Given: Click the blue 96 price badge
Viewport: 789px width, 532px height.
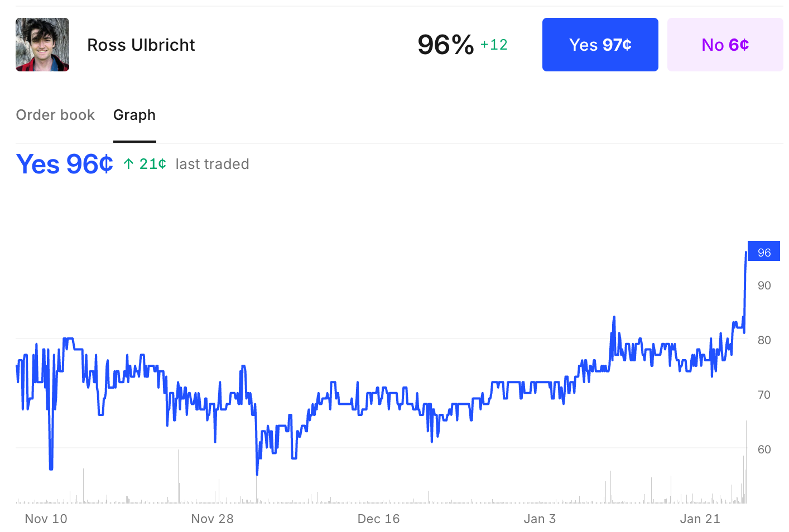Looking at the screenshot, I should 763,251.
